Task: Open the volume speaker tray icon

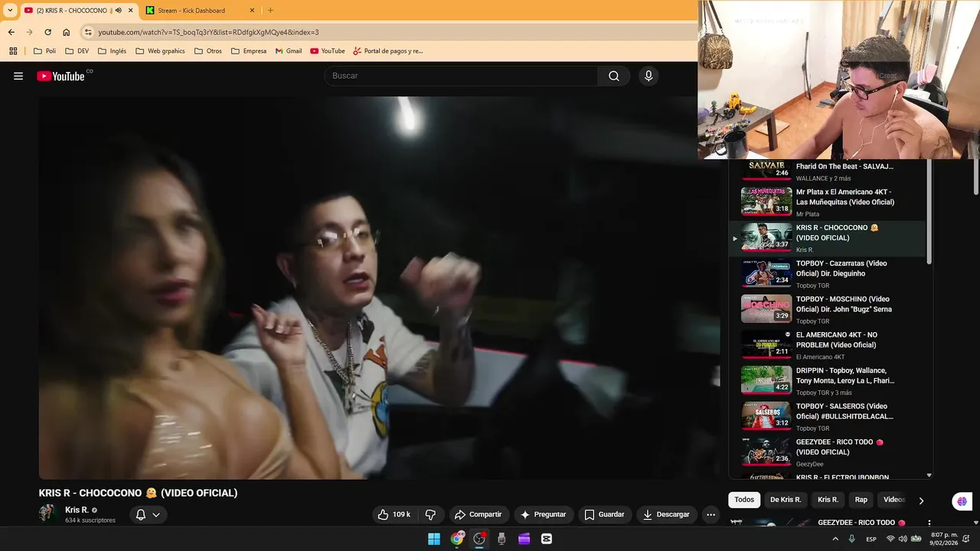Action: click(x=903, y=539)
